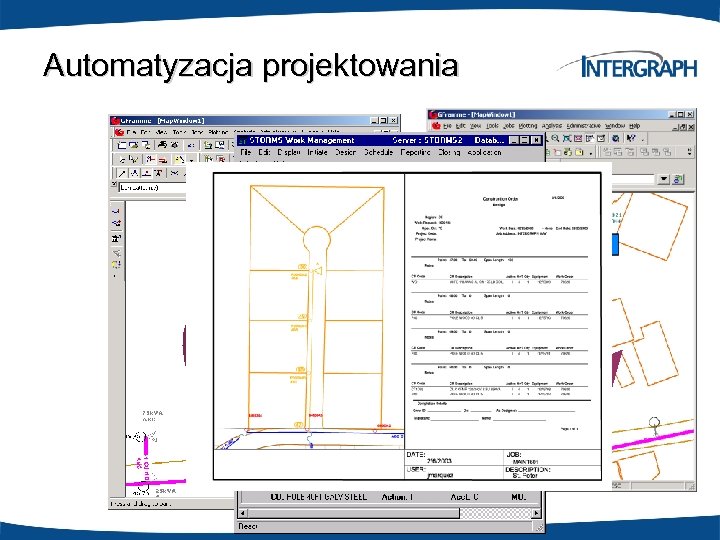Open Jobs menu in right GFramme window
This screenshot has width=720, height=540.
(x=509, y=126)
